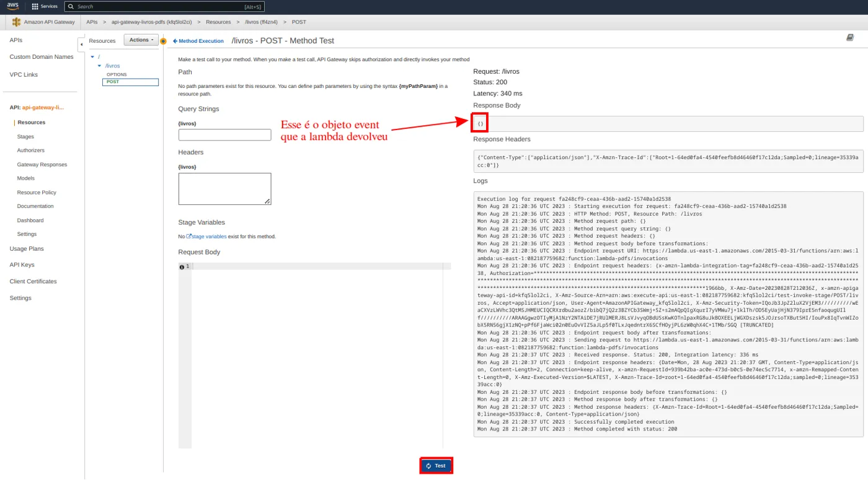Image resolution: width=868 pixels, height=480 pixels.
Task: Click the error marker on line 1
Action: click(x=182, y=266)
